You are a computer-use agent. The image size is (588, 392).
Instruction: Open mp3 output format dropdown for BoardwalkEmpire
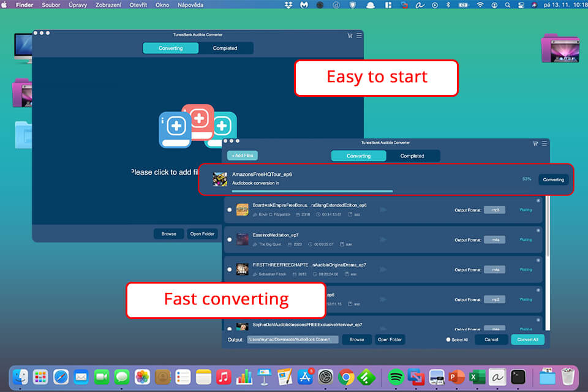tap(495, 209)
